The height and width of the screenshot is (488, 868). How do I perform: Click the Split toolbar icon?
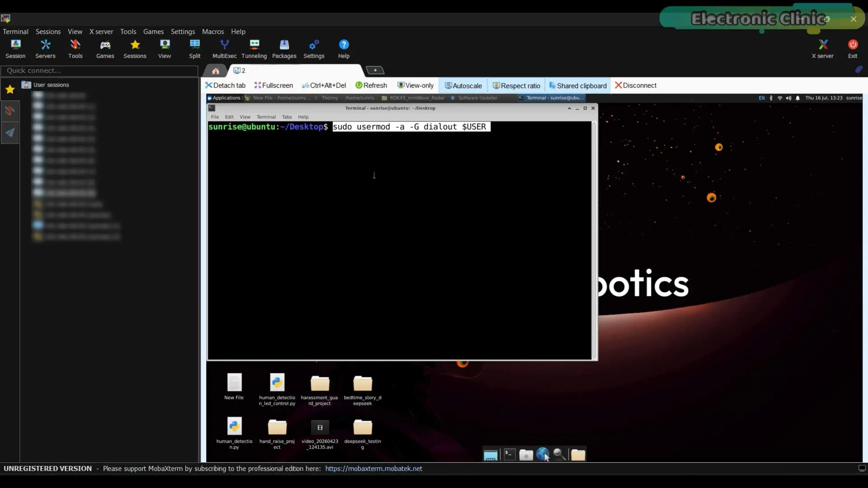point(195,49)
